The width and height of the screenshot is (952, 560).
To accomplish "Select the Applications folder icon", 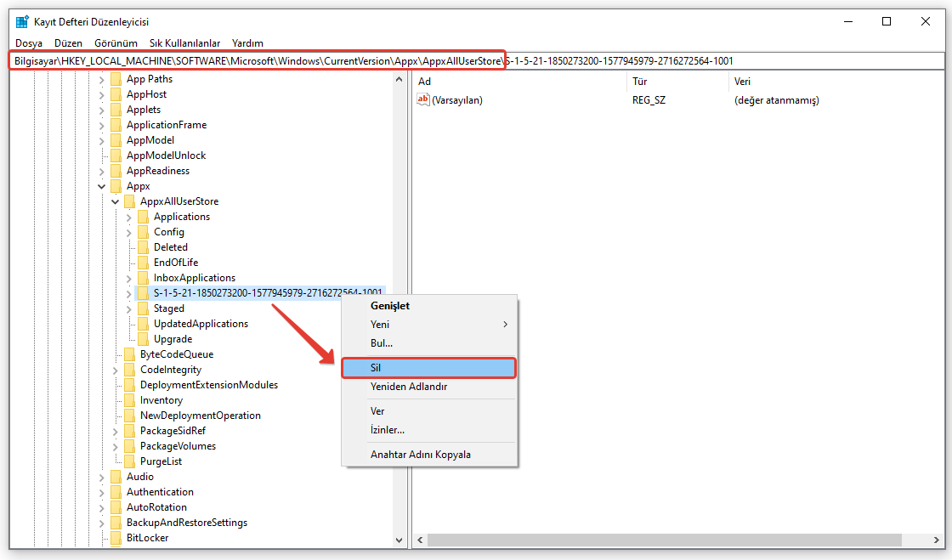I will pos(143,217).
